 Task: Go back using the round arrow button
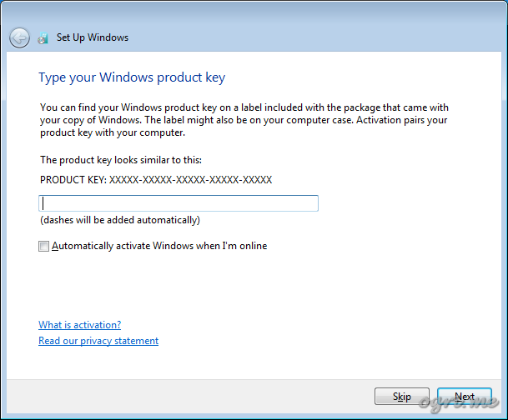[19, 37]
